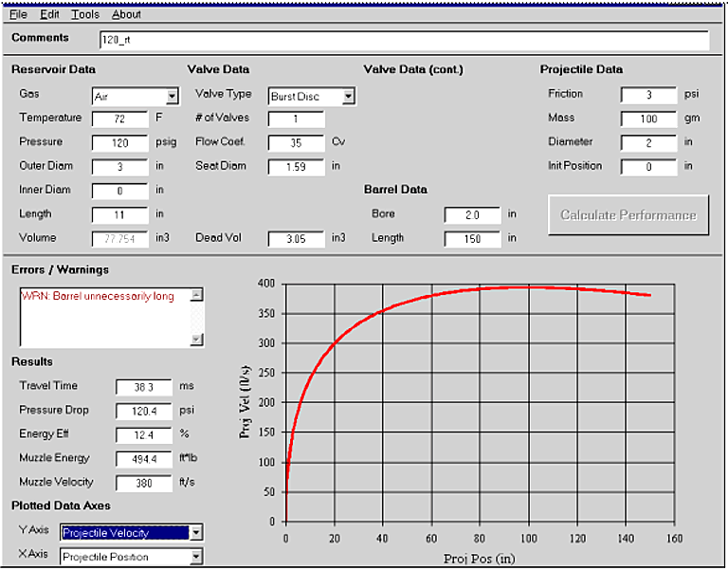Click the Travel Time result field
Screen dimensions: 728x570
pyautogui.click(x=144, y=387)
